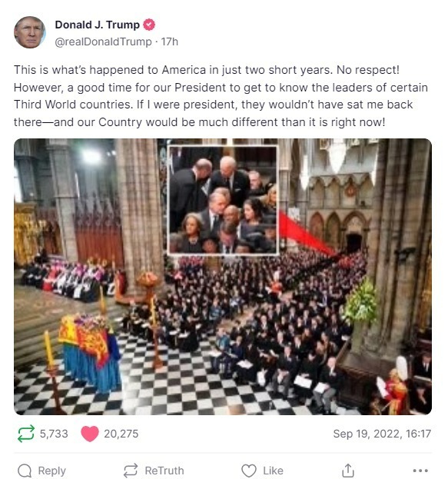This screenshot has height=479, width=448.
Task: Click the green ReTruth count icon
Action: 26,434
